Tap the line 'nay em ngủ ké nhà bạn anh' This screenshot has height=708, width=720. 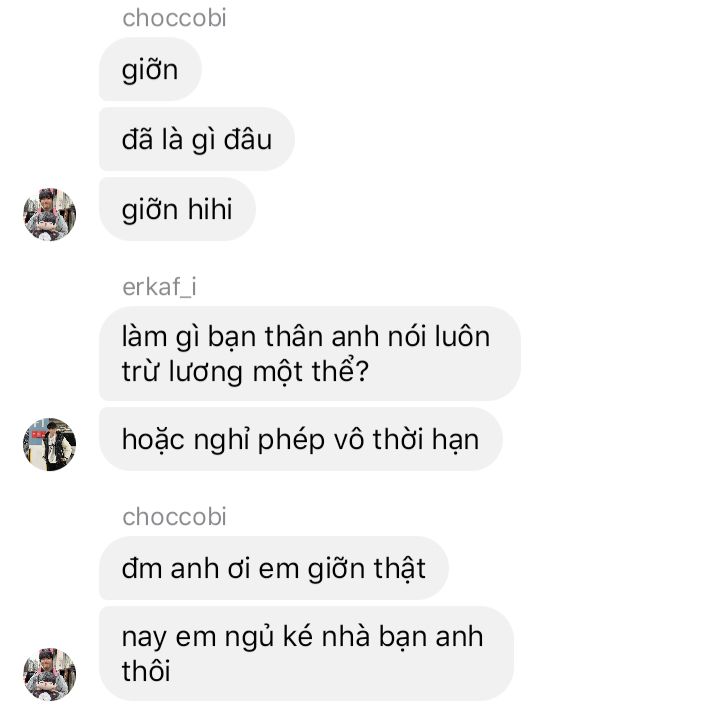(x=303, y=636)
